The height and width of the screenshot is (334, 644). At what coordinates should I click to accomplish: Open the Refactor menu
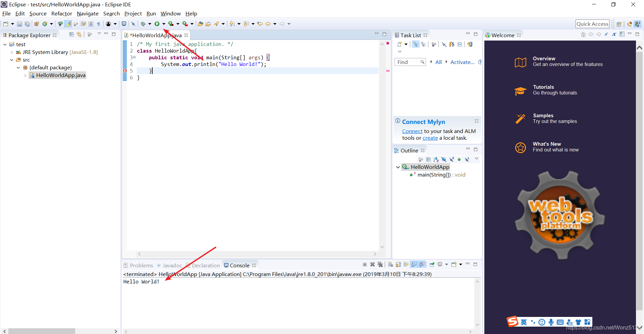[x=61, y=14]
